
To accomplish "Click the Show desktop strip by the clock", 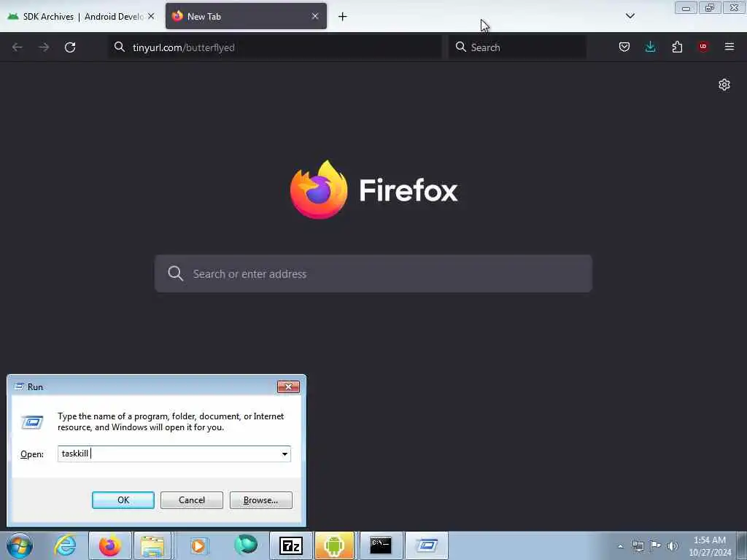I will tap(742, 545).
